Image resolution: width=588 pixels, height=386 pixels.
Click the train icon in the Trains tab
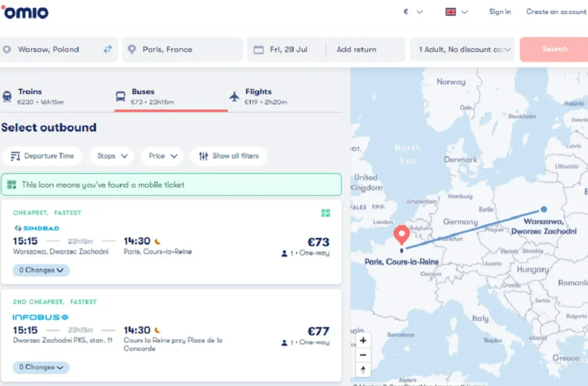click(x=7, y=96)
